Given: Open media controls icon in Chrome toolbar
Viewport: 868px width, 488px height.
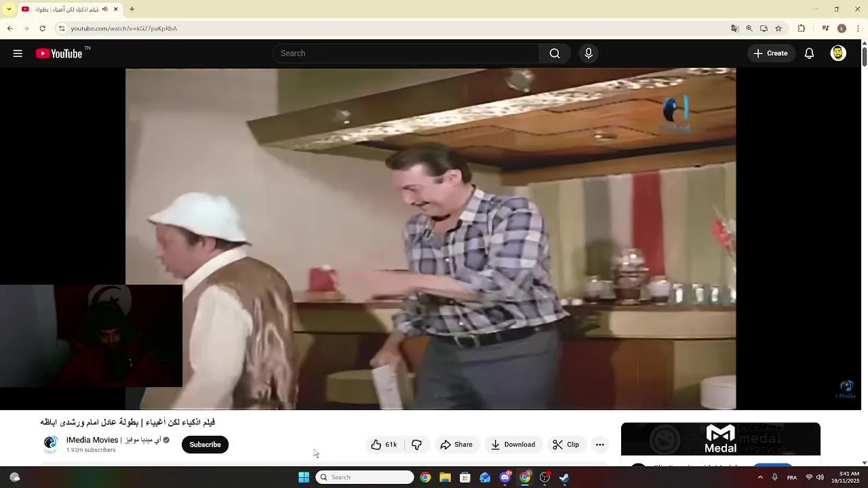Looking at the screenshot, I should click(x=825, y=28).
